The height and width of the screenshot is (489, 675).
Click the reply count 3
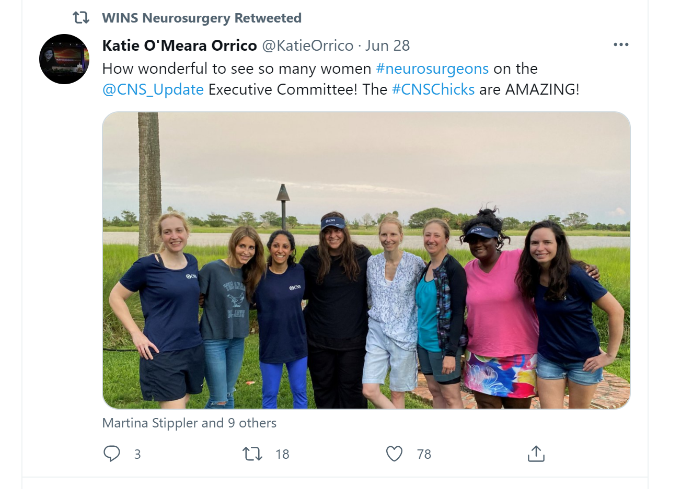pos(137,454)
